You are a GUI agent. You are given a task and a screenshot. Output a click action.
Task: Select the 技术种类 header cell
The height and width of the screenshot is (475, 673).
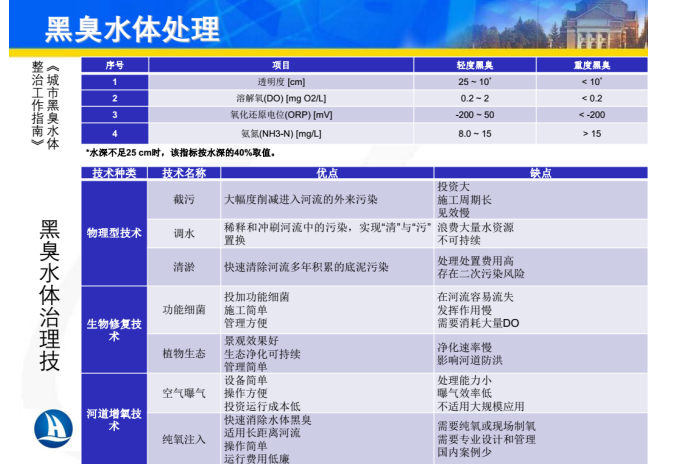[114, 173]
